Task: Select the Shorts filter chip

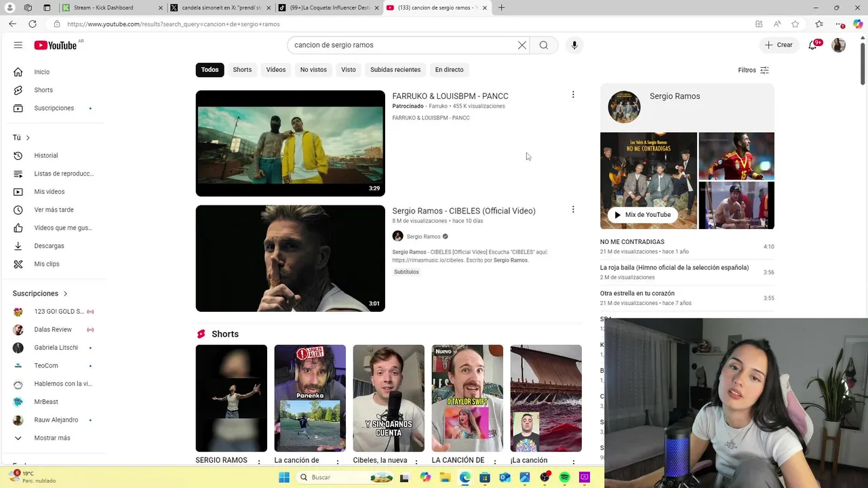Action: pyautogui.click(x=242, y=70)
